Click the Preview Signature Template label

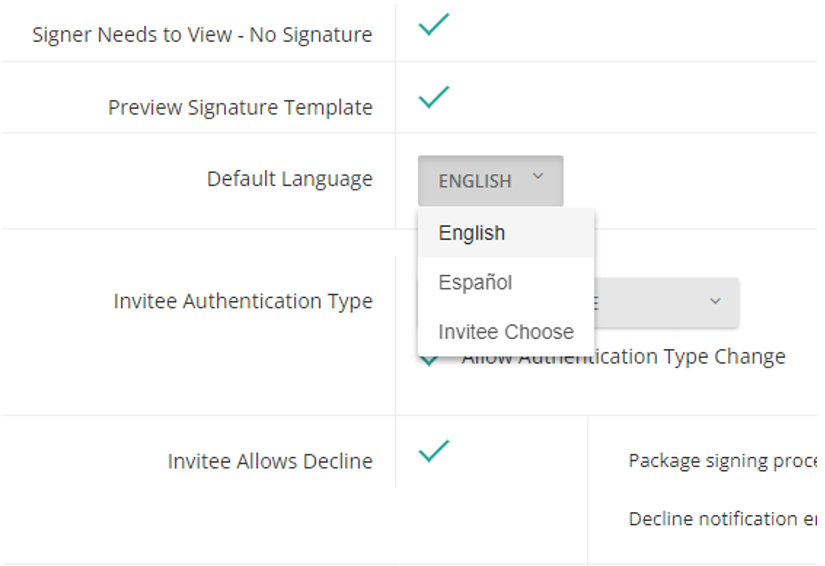coord(240,107)
